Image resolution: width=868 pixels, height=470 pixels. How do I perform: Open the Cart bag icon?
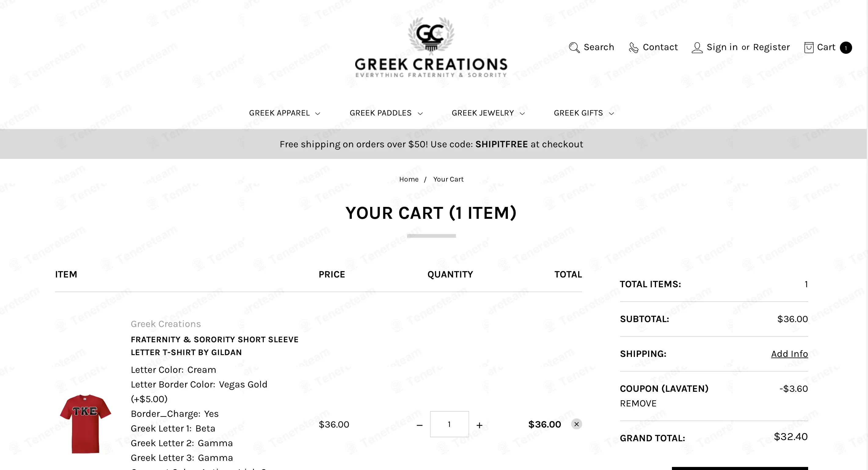[809, 48]
